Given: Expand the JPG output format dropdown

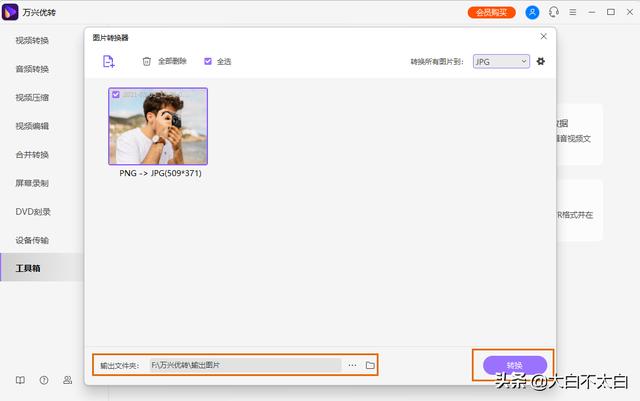Looking at the screenshot, I should pyautogui.click(x=500, y=61).
